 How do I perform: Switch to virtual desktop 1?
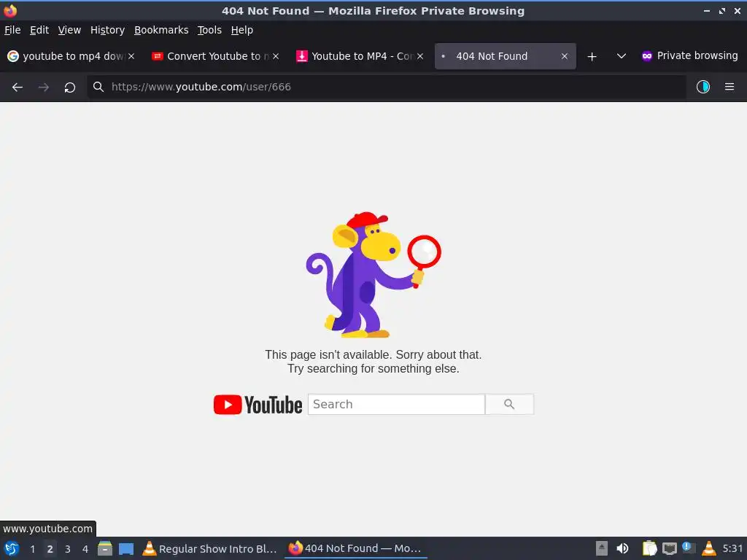pyautogui.click(x=32, y=549)
